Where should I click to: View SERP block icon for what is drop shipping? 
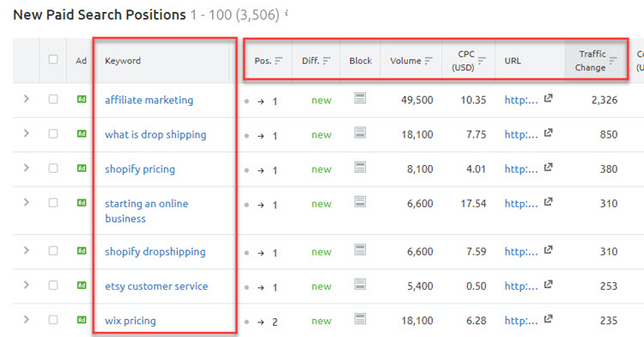[x=360, y=132]
